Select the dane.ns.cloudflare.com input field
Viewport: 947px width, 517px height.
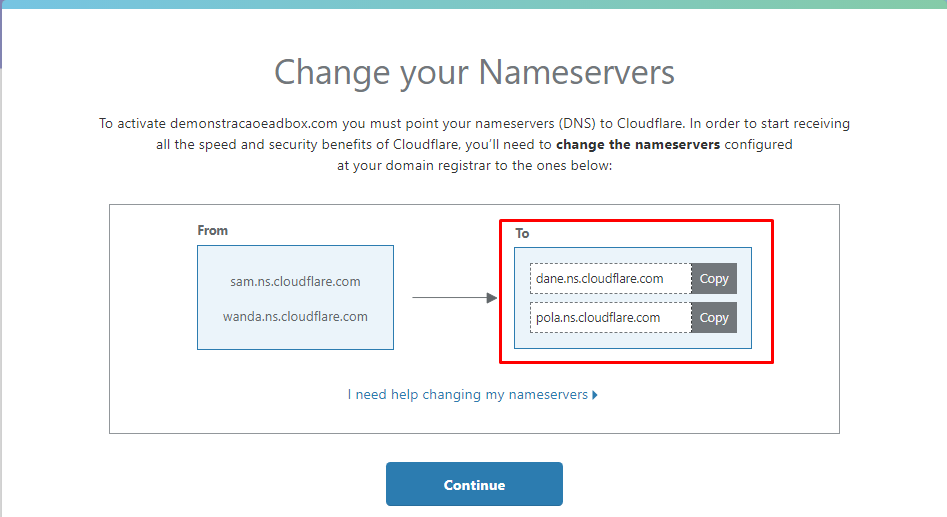(x=611, y=278)
